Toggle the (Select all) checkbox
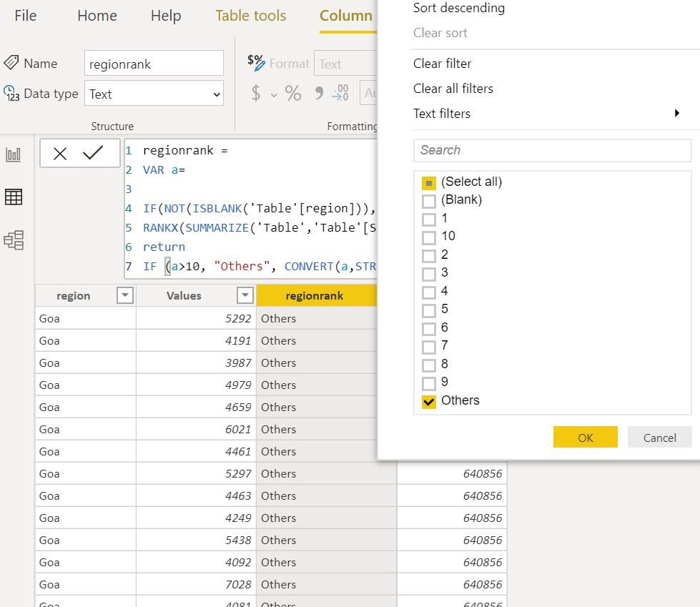The width and height of the screenshot is (700, 607). pyautogui.click(x=428, y=183)
